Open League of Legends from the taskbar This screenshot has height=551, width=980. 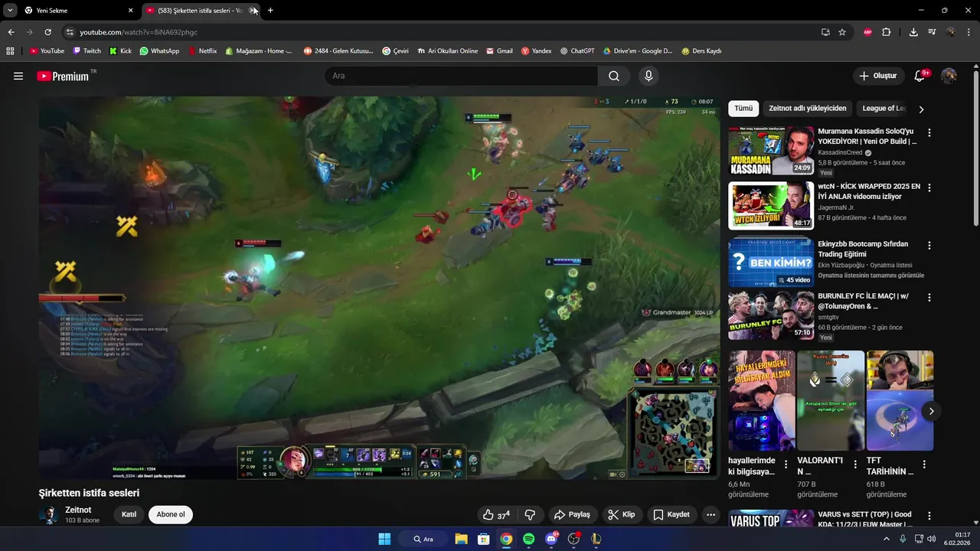click(x=596, y=539)
